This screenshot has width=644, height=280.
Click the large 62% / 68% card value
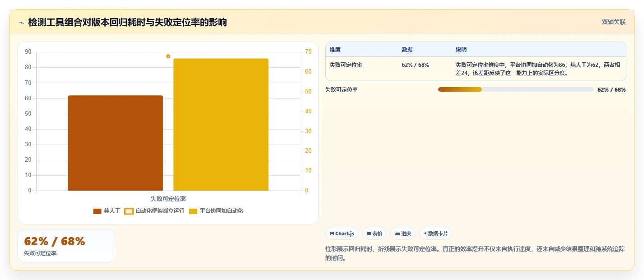pos(55,242)
